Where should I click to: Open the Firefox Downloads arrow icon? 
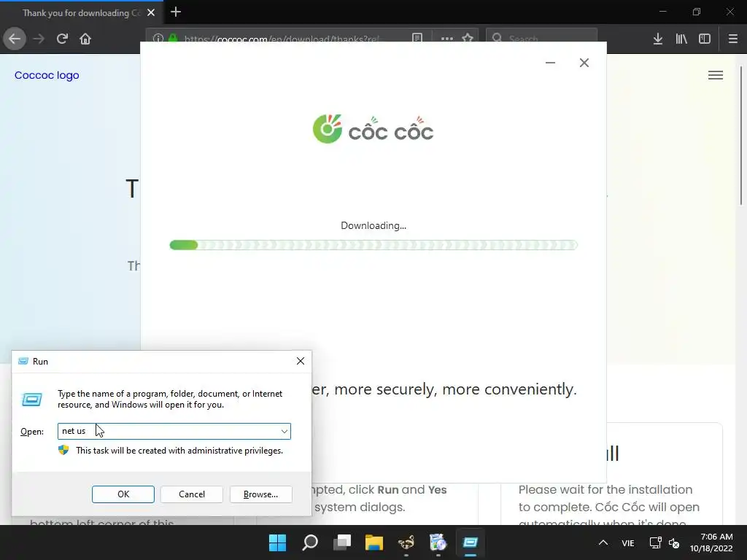coord(658,39)
